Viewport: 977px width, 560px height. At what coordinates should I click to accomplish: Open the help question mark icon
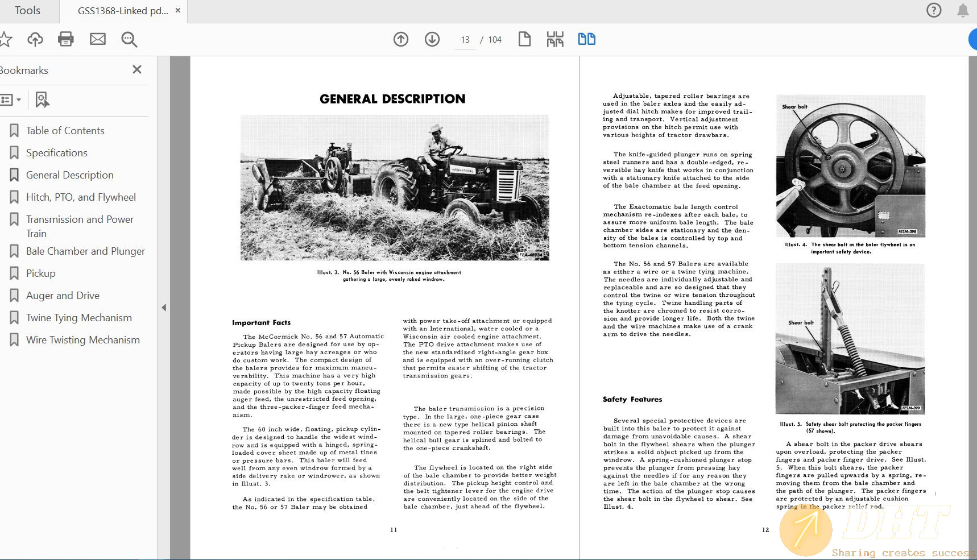[934, 10]
